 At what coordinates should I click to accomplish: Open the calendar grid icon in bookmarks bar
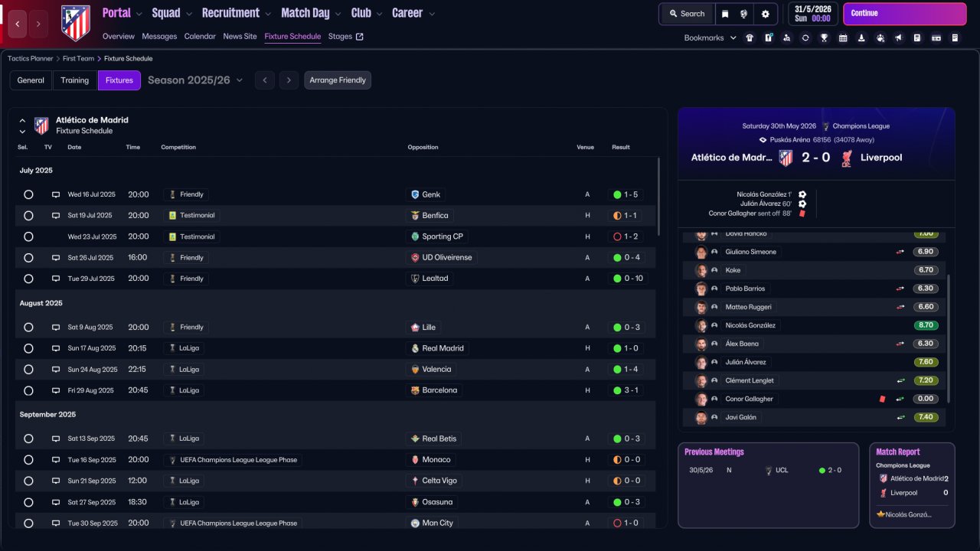coord(843,37)
